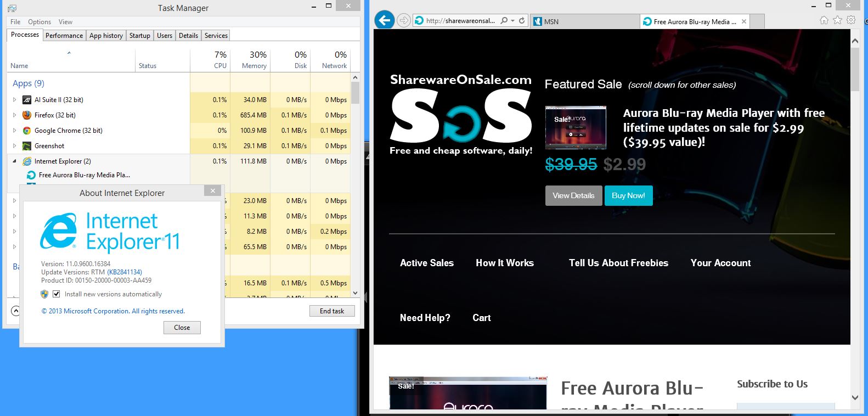Open the File menu in Task Manager
The image size is (868, 416).
(15, 22)
